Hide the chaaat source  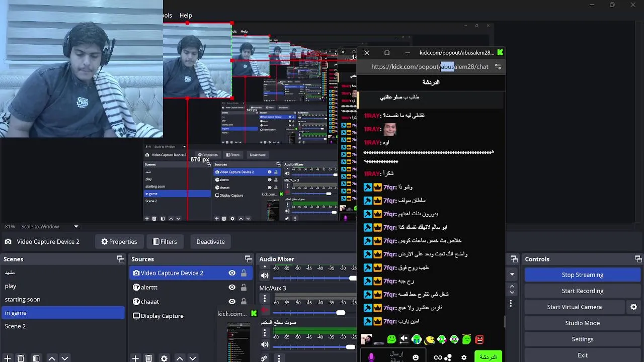coord(232,302)
